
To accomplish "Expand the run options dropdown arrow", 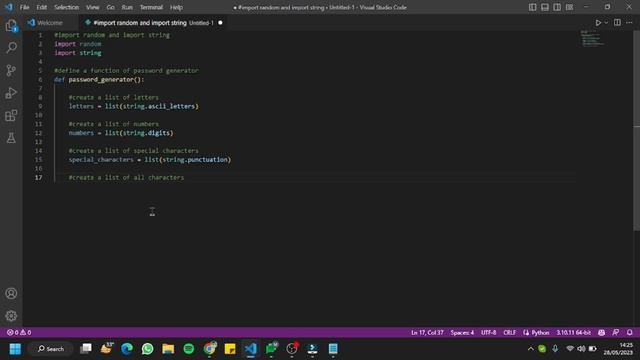I will 606,23.
